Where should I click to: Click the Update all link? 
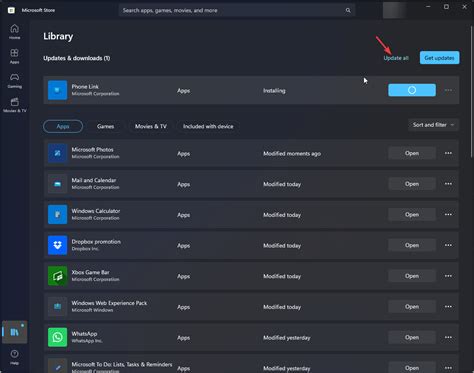tap(396, 58)
